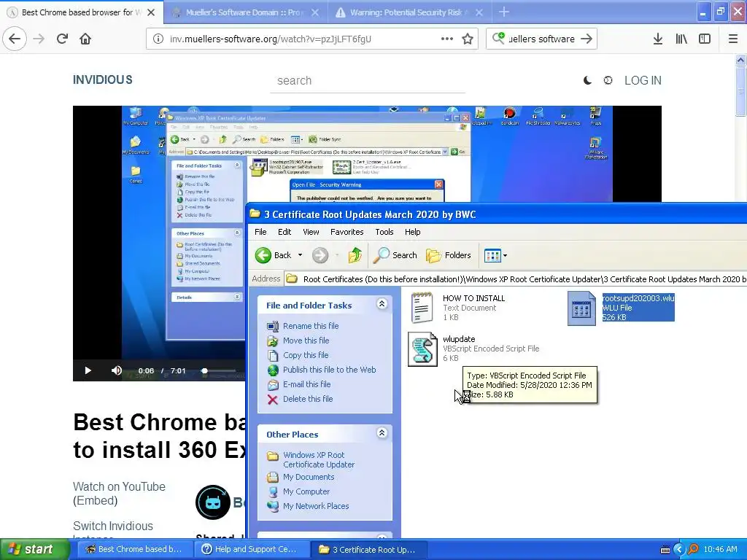
Task: Click the (Embed) link
Action: pos(96,500)
